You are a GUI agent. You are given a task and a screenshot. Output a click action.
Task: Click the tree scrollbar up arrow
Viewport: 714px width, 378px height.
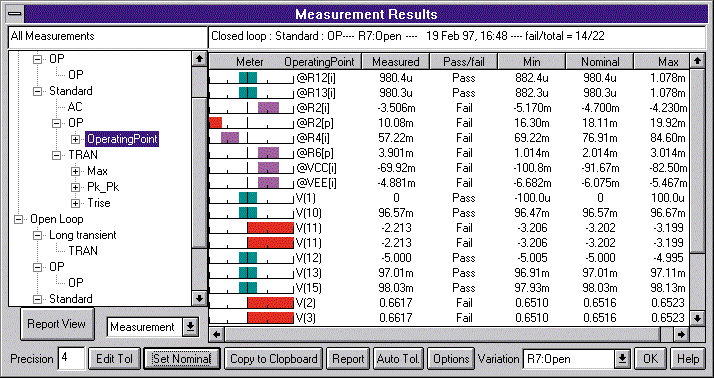(199, 58)
